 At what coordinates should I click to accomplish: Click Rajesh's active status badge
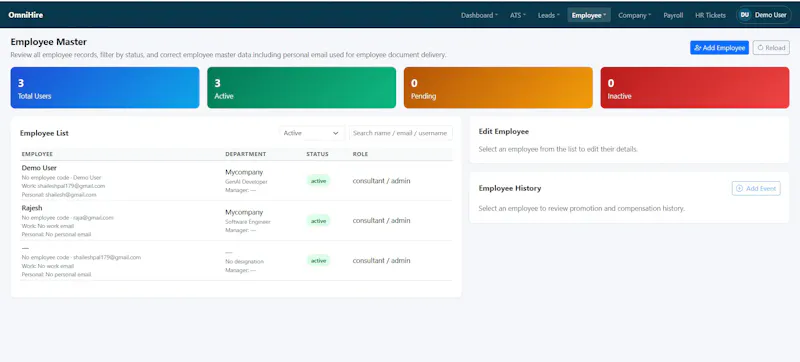point(318,221)
